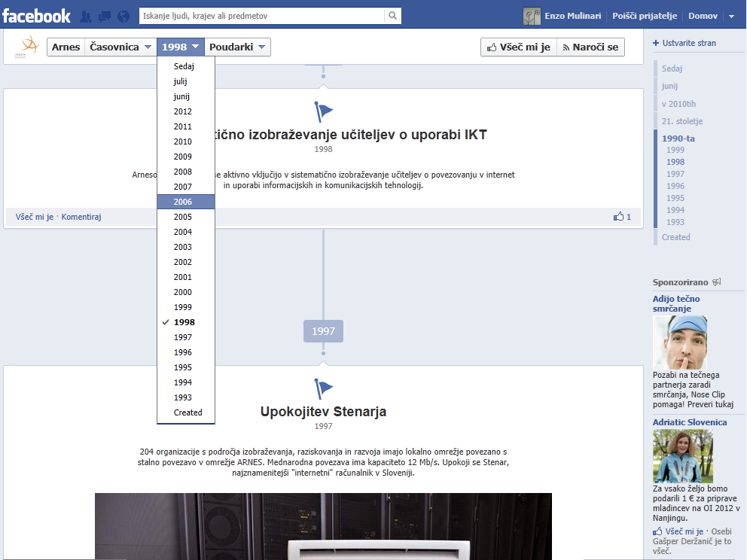The width and height of the screenshot is (747, 560).
Task: Open account dropdown arrow next to Domov
Action: click(x=731, y=16)
